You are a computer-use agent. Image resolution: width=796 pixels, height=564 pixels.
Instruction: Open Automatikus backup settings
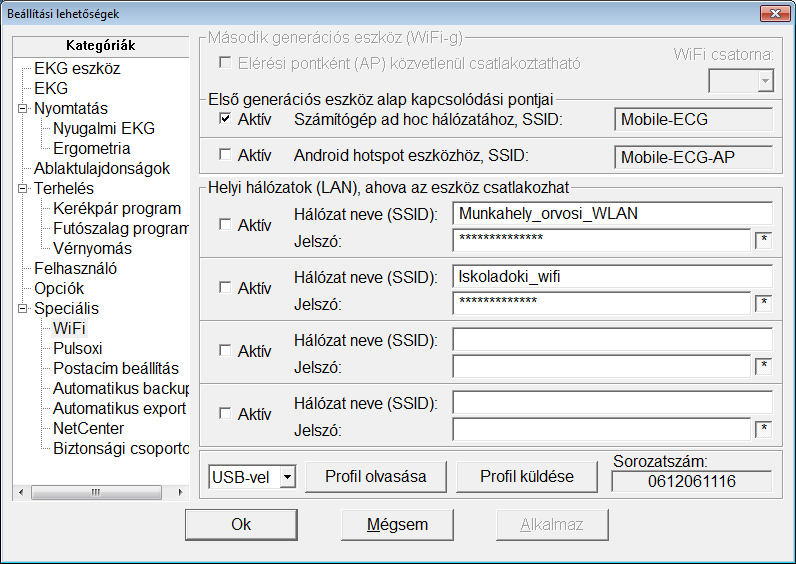point(120,388)
